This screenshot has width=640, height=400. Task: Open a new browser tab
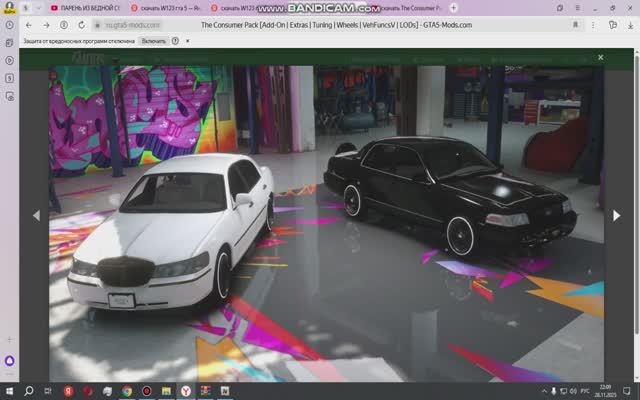(x=453, y=8)
